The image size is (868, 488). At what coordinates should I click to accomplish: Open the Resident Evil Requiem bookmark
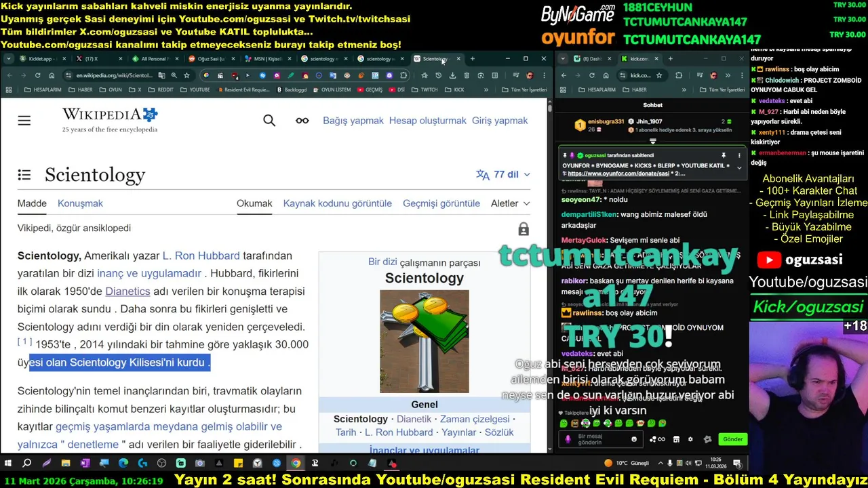(243, 89)
